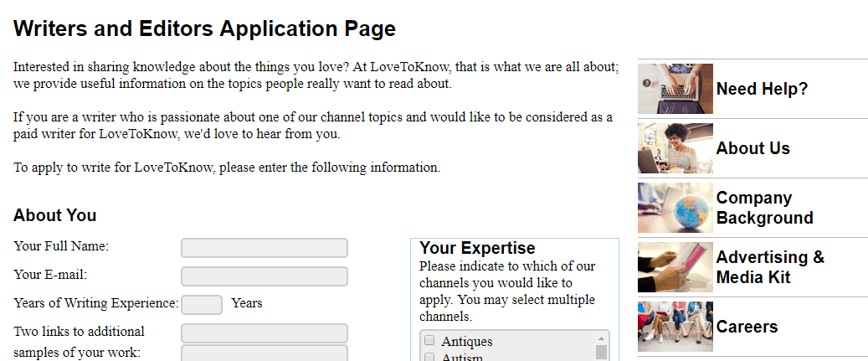
Task: Click the Your Full Name label
Action: coord(61,246)
